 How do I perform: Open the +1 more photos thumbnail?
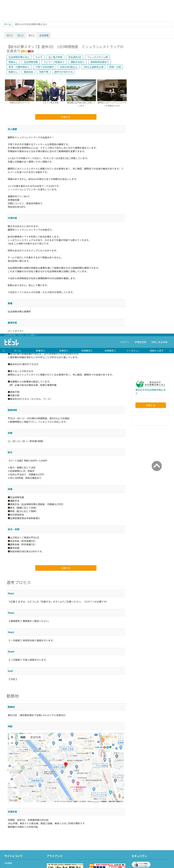pyautogui.click(x=112, y=90)
